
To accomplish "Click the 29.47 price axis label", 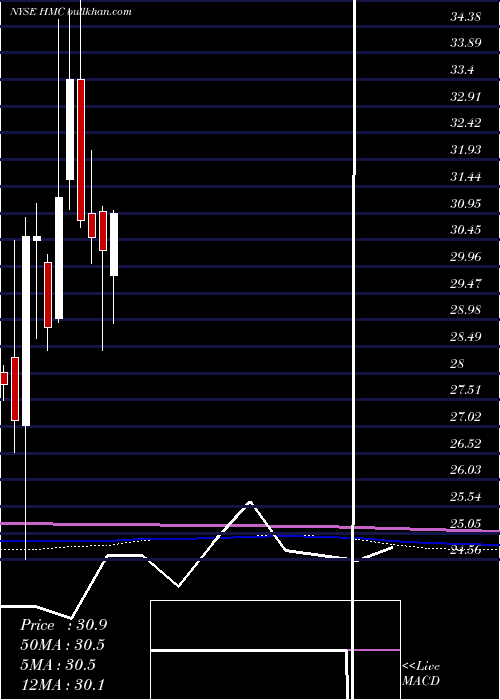I will (x=466, y=283).
